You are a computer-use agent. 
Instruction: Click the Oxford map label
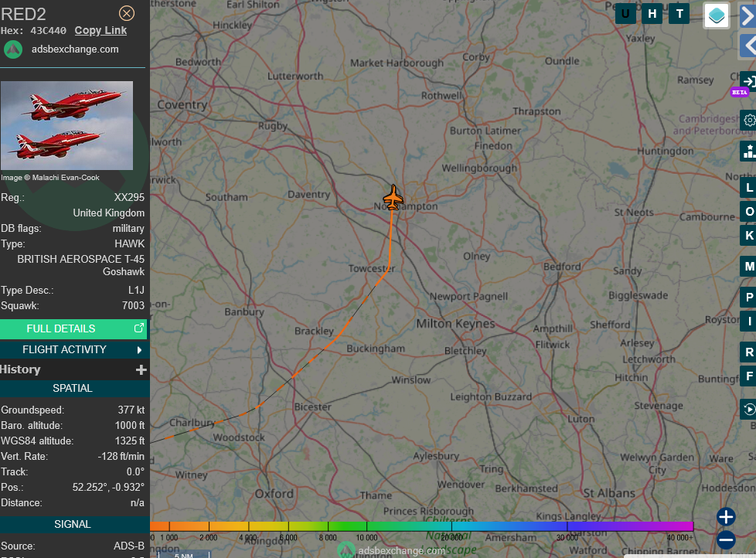point(274,494)
